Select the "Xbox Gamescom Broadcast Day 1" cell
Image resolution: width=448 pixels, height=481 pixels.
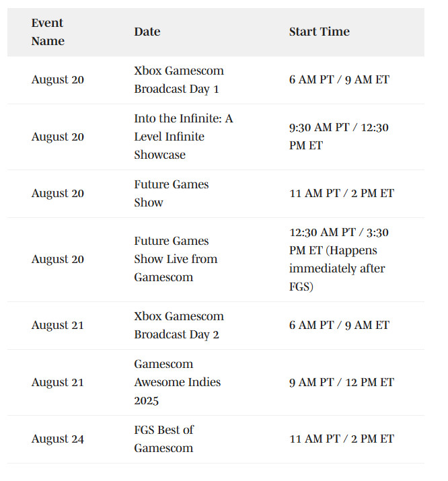[x=178, y=79]
